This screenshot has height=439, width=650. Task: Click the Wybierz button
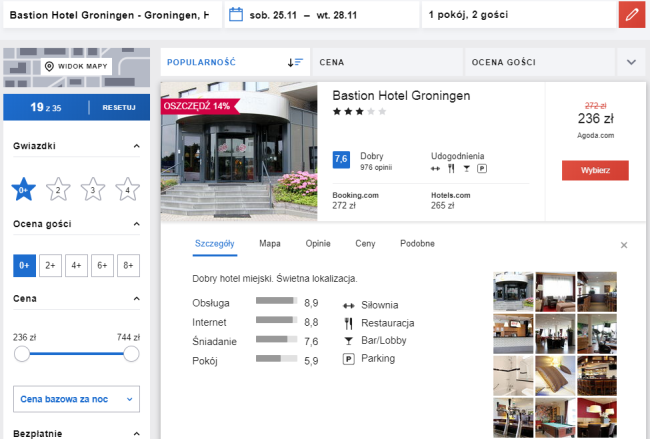pyautogui.click(x=595, y=170)
